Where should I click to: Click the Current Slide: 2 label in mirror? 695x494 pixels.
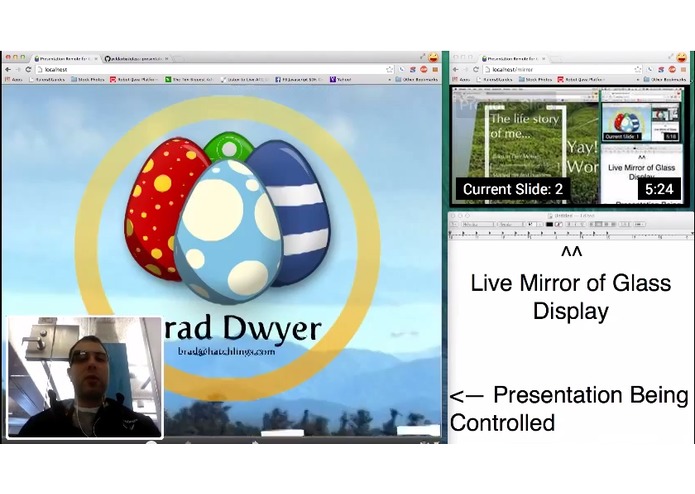(513, 189)
